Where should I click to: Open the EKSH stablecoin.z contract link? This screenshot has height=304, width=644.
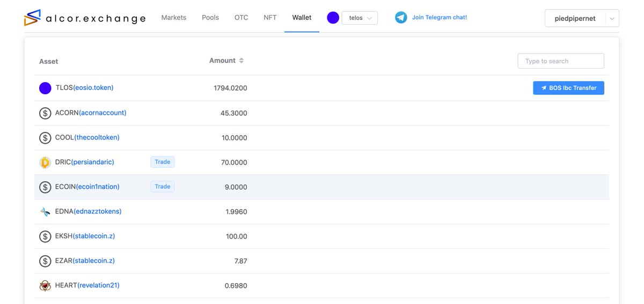tap(94, 236)
